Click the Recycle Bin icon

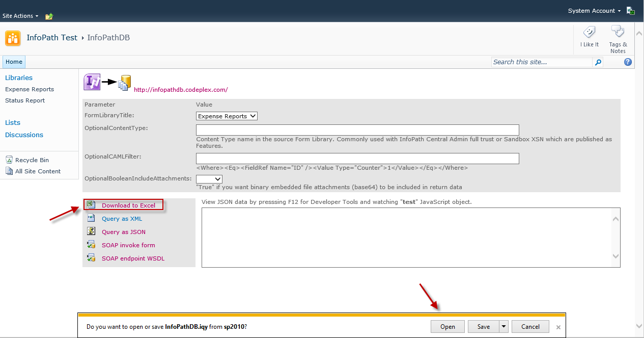[9, 160]
